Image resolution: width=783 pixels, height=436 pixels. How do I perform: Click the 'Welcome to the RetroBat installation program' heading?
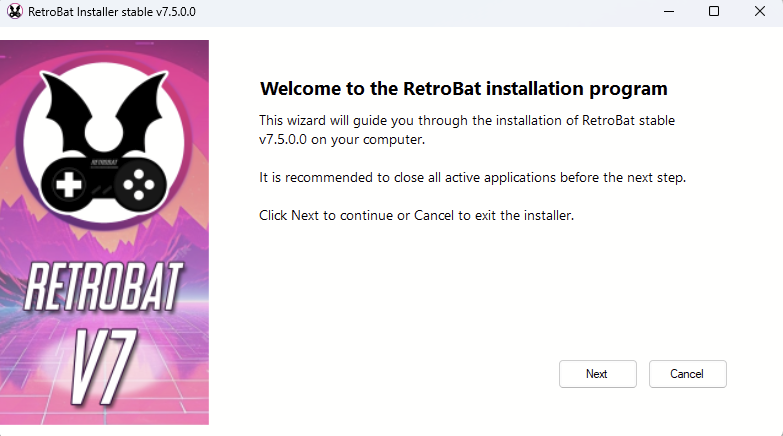[x=463, y=88]
